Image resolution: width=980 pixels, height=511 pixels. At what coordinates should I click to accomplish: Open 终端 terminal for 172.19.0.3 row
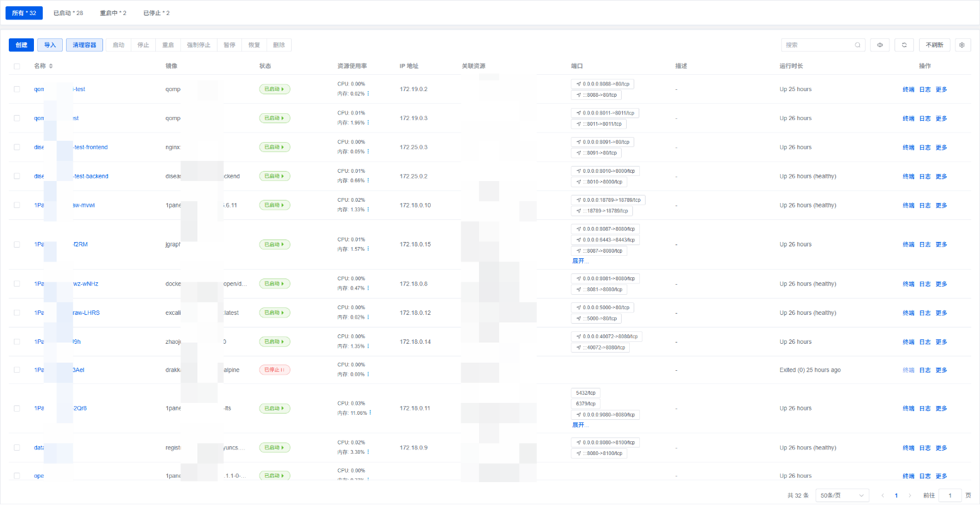click(x=908, y=118)
